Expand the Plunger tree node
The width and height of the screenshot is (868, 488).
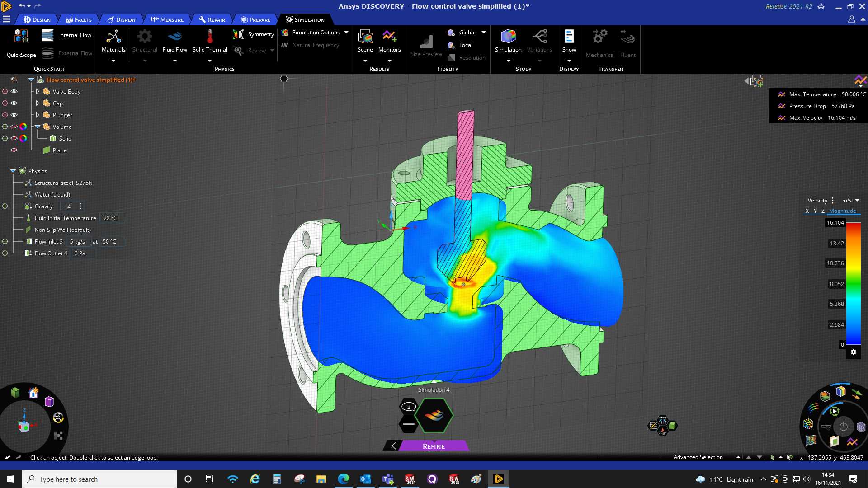[38, 115]
